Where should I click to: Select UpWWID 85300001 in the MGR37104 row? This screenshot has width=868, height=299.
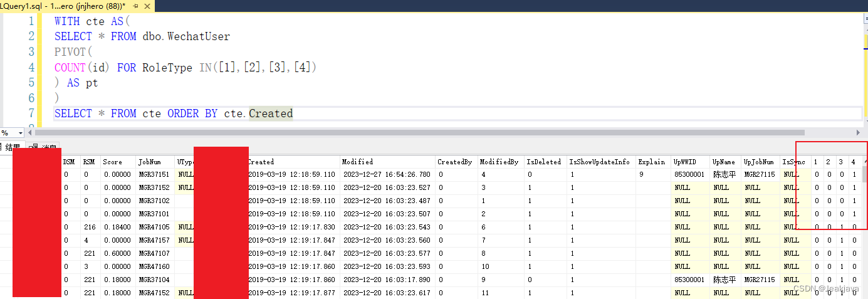pyautogui.click(x=690, y=280)
